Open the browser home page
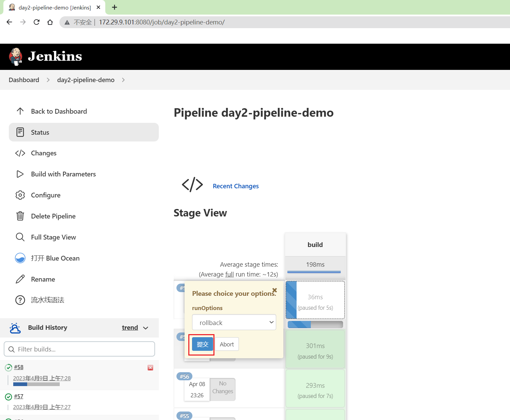The height and width of the screenshot is (420, 510). 50,22
